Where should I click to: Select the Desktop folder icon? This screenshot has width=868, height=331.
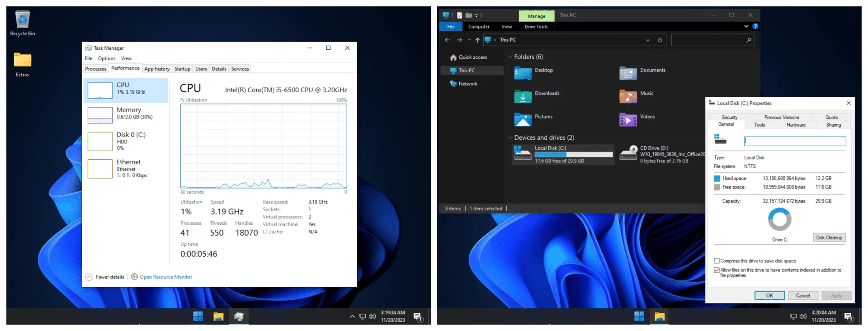coord(523,73)
